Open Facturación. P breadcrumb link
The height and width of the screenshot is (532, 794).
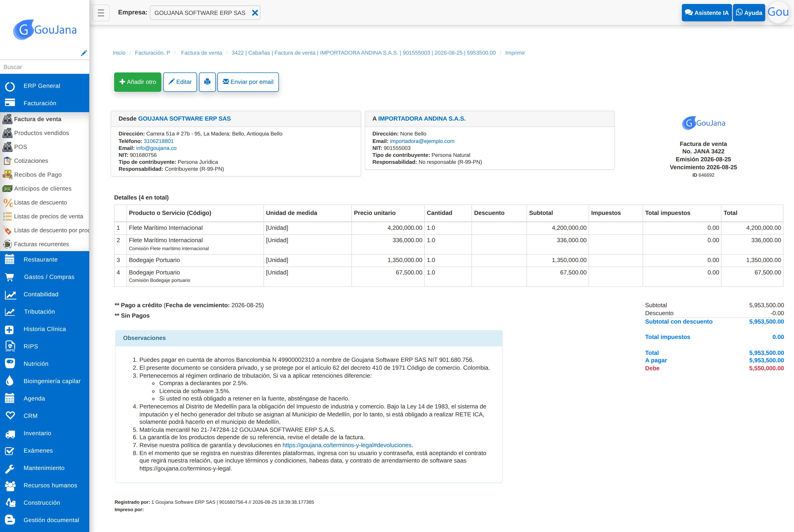(153, 53)
